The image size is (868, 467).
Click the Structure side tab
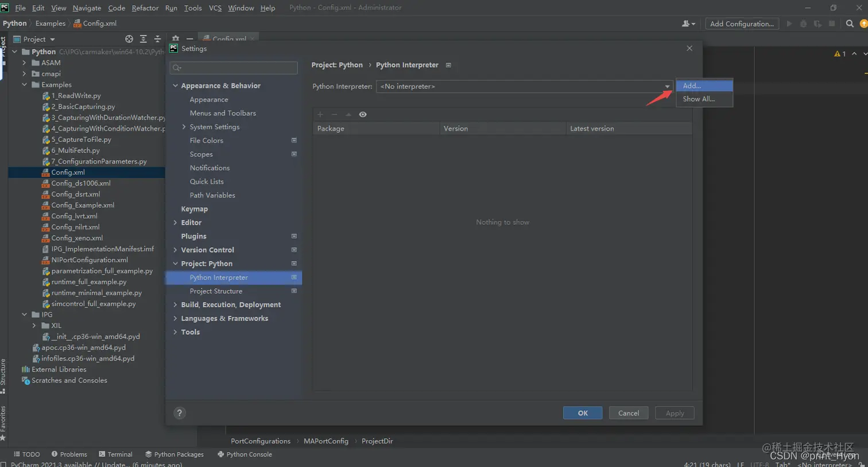click(3, 376)
